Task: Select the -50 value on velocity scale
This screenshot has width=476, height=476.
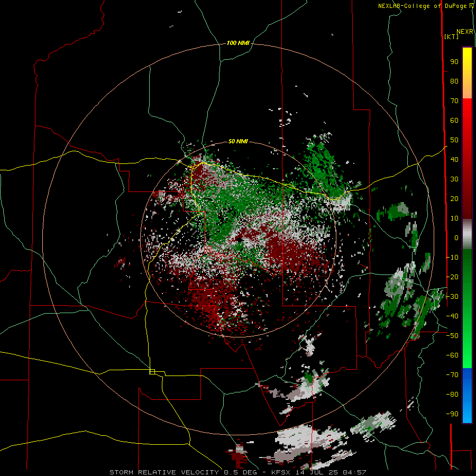Action: (452, 336)
